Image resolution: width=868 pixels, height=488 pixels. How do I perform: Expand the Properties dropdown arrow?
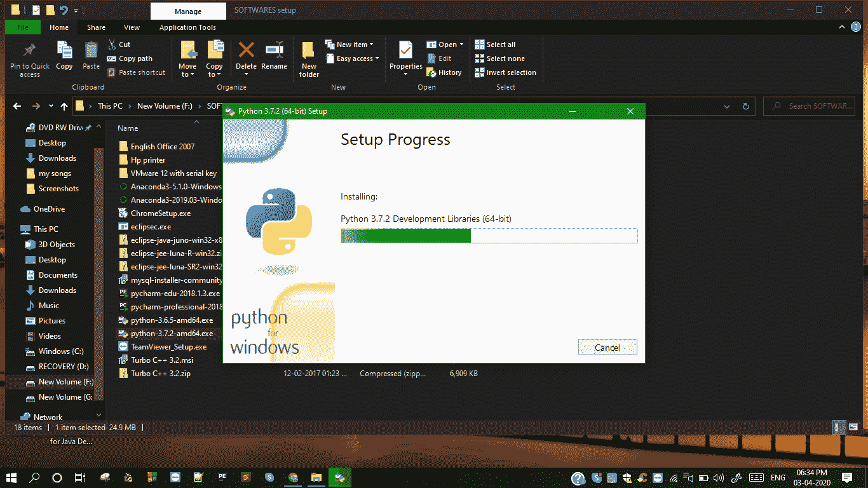point(406,74)
